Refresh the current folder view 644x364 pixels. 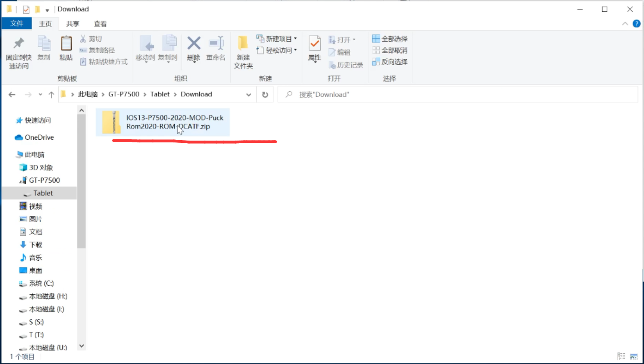(265, 94)
